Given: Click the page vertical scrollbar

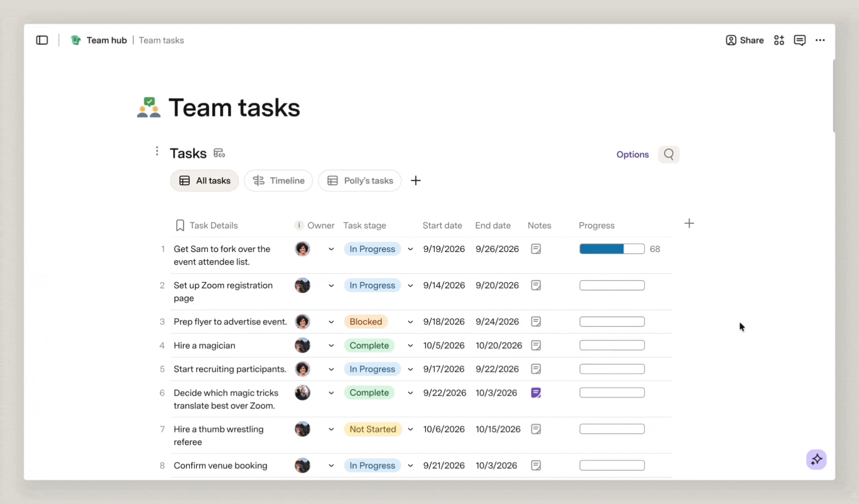Looking at the screenshot, I should 834,96.
